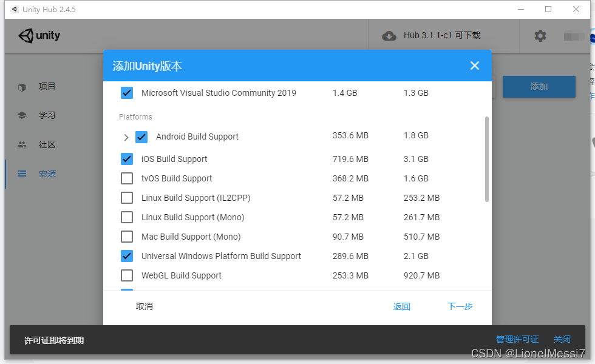595x364 pixels.
Task: Close the 添加Unity版本 dialog with X
Action: [474, 66]
